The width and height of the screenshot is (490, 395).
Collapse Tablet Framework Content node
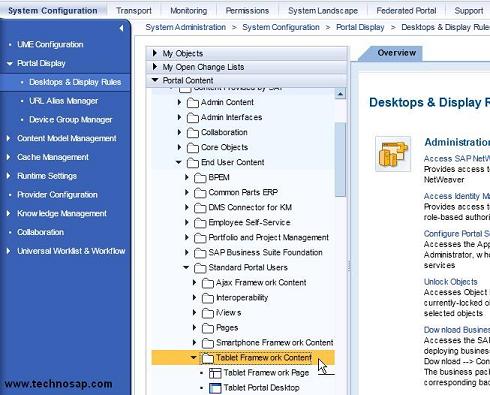194,358
